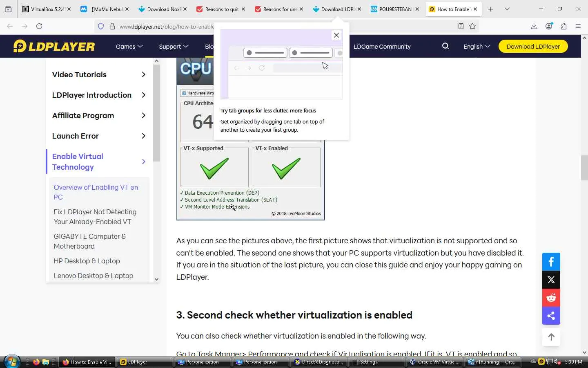Expand the Games menu dropdown
This screenshot has width=588, height=368.
point(129,47)
